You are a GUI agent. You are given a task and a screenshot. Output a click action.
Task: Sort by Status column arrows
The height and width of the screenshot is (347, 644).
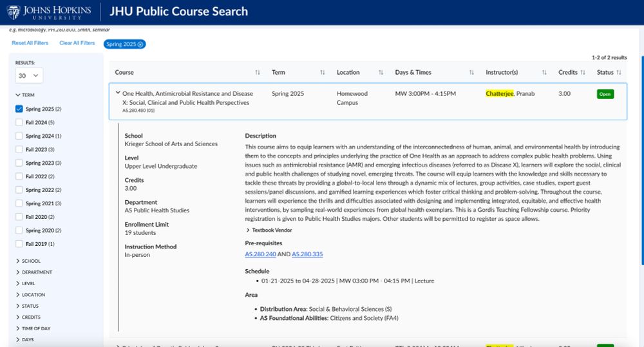point(619,72)
